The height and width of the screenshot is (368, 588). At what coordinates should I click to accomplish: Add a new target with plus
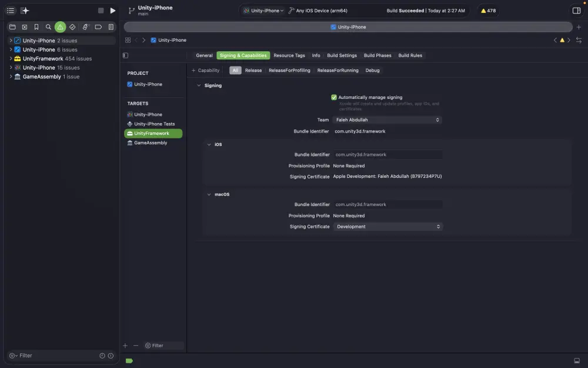(x=125, y=346)
